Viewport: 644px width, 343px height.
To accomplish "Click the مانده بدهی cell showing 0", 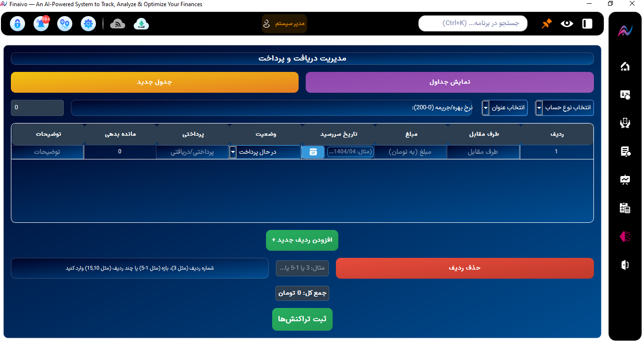I will pos(120,152).
